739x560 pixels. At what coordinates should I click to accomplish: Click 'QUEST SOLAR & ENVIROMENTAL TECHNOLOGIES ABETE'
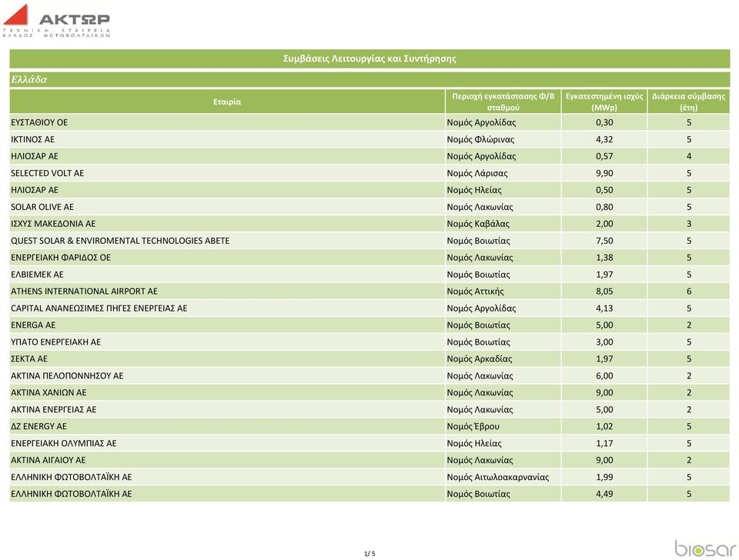click(120, 241)
